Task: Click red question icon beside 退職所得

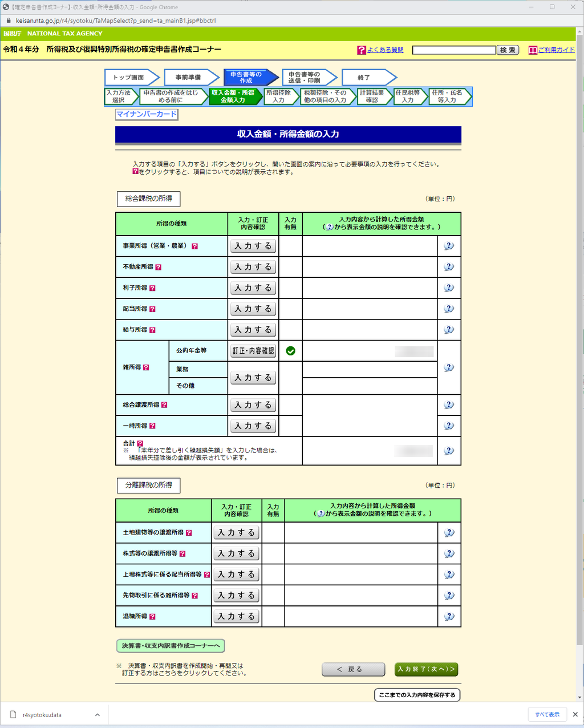Action: 152,617
